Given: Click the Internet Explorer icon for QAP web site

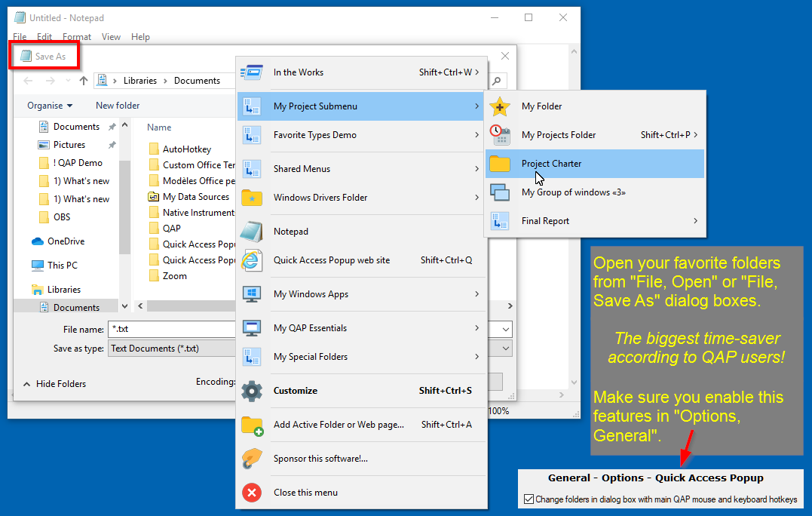Looking at the screenshot, I should [x=252, y=260].
